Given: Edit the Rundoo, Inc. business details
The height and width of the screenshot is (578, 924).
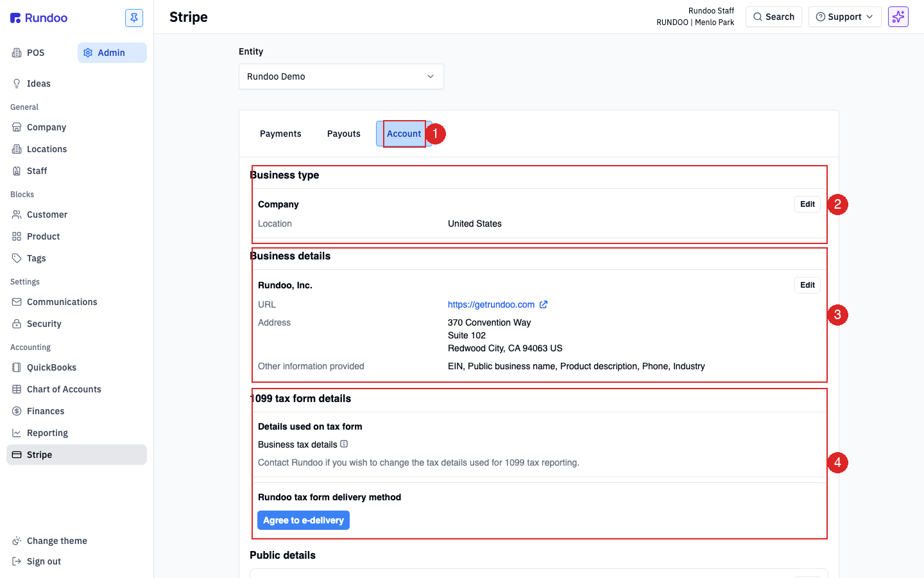Looking at the screenshot, I should click(807, 285).
